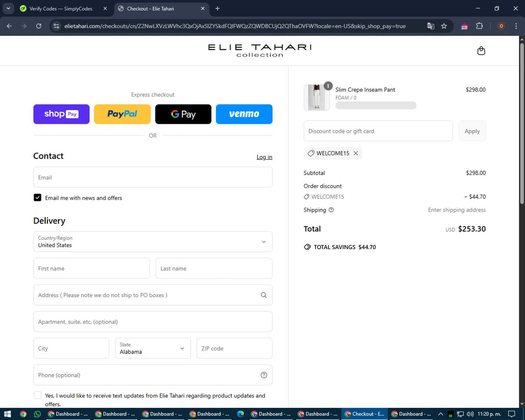Uncheck Email me with news and offers
This screenshot has height=420, width=525.
pos(37,198)
